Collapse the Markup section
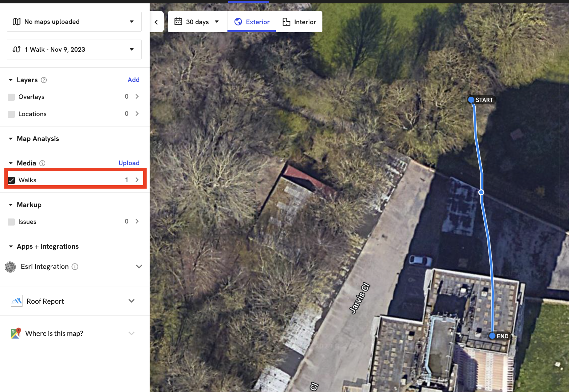Viewport: 569px width, 392px height. click(x=11, y=205)
